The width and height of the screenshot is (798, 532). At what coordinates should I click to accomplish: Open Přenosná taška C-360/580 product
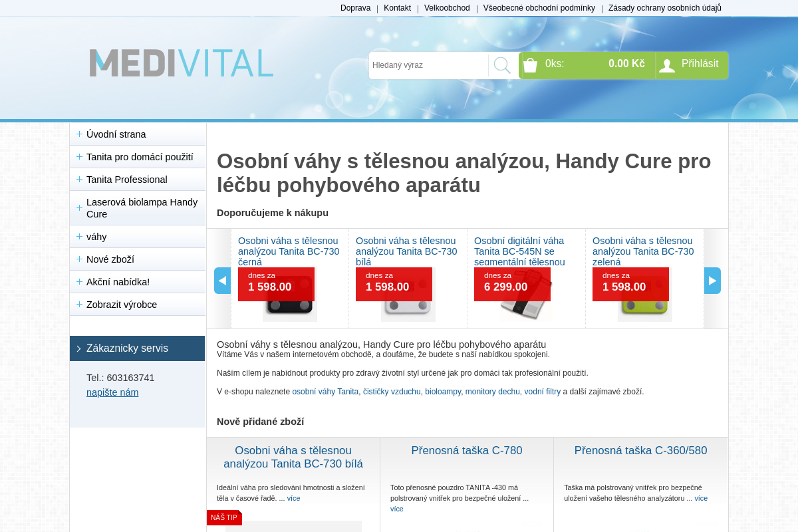(641, 451)
